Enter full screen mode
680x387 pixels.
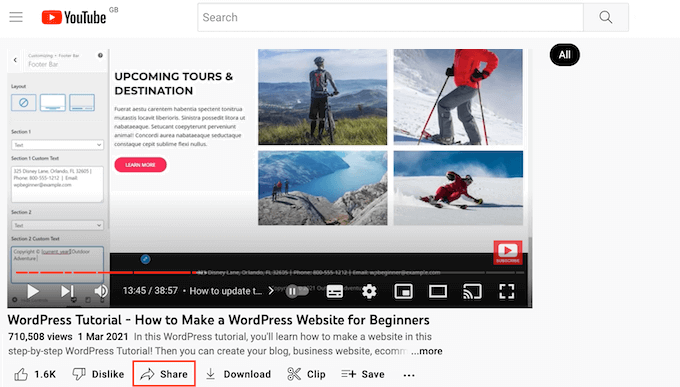[507, 291]
